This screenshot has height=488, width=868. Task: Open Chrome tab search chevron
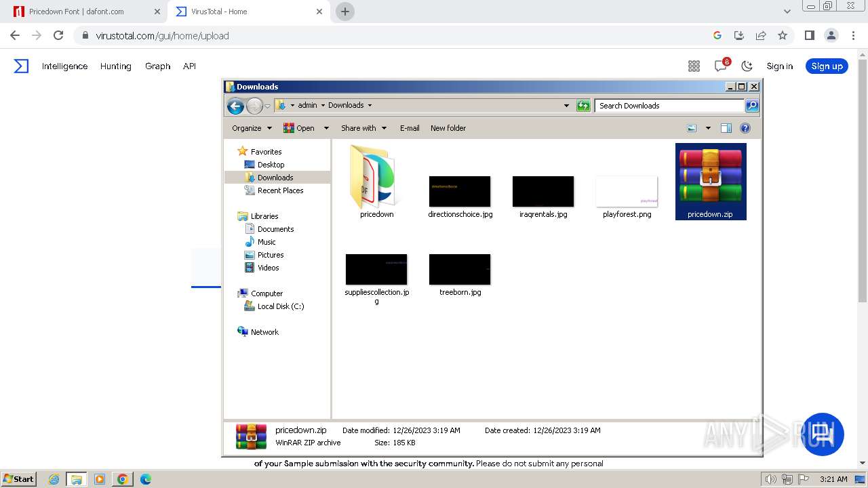tap(787, 12)
